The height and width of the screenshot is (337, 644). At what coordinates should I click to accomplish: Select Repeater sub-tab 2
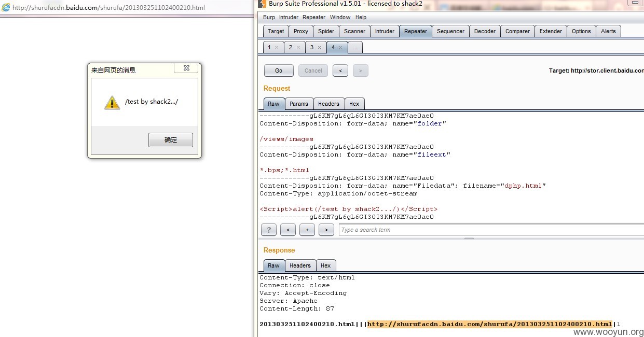click(291, 47)
